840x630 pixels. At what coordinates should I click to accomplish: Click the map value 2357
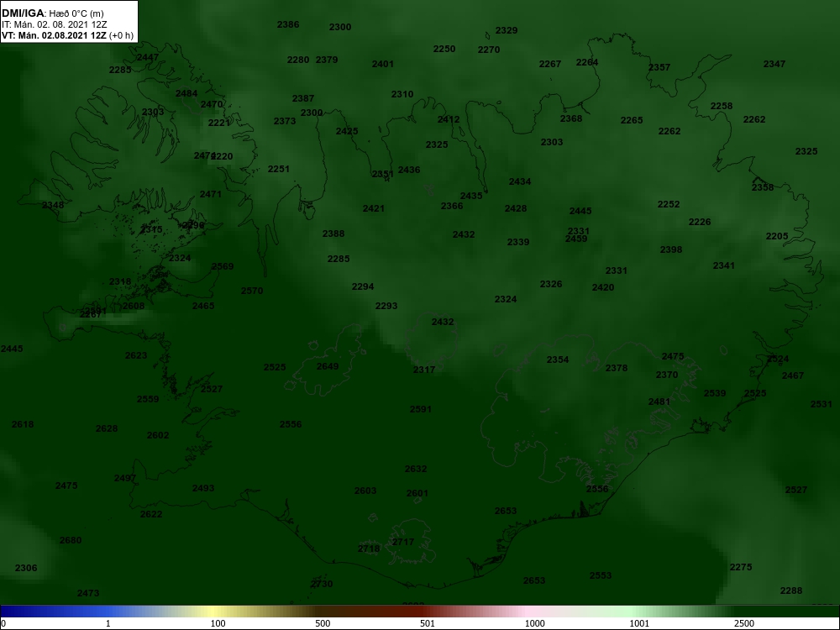(659, 67)
